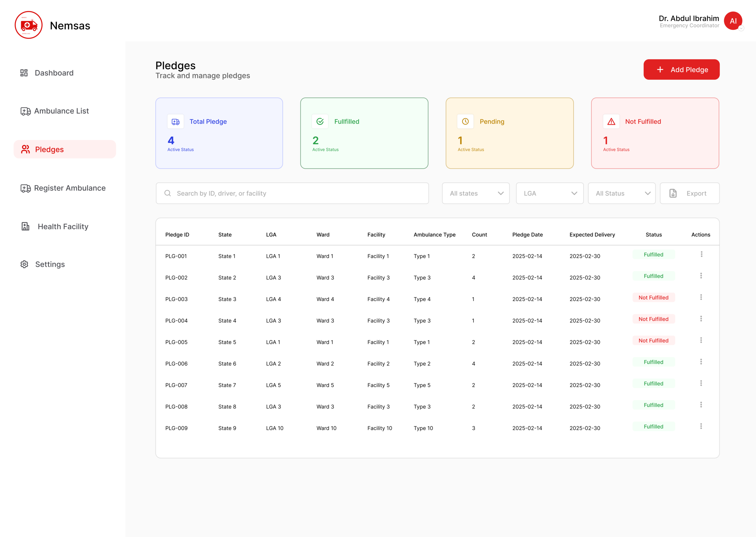Open actions menu for PLG-001
Image resolution: width=756 pixels, height=537 pixels.
[x=701, y=254]
